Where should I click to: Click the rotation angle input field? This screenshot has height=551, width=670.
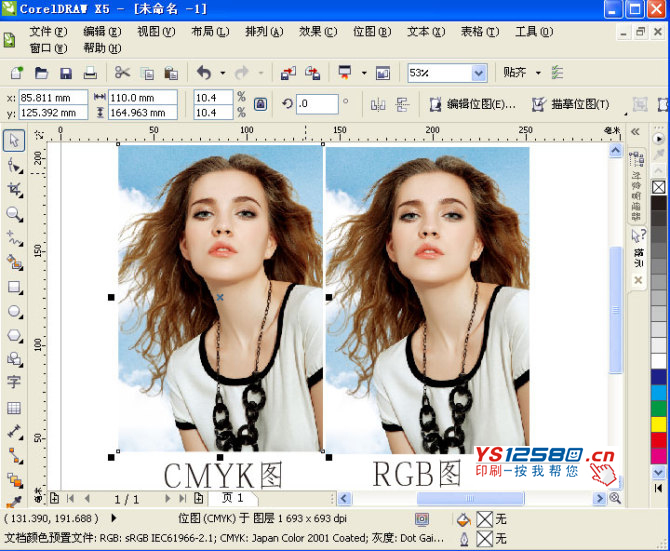tap(317, 104)
